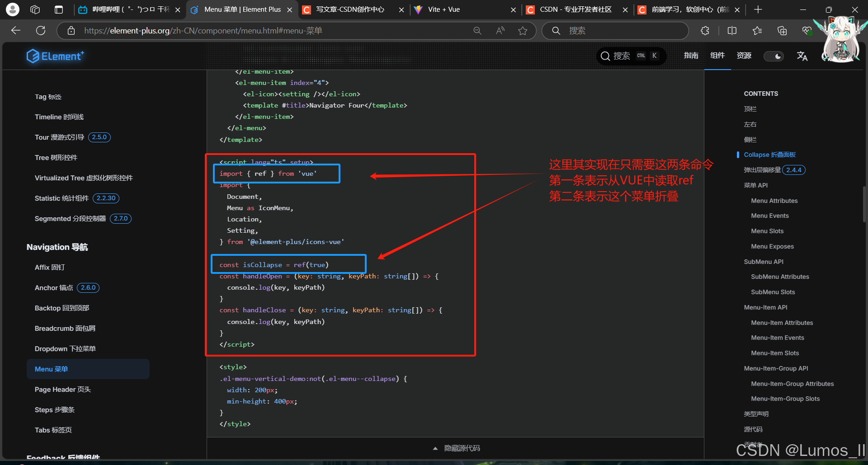The width and height of the screenshot is (868, 465).
Task: Open Segmented 分段控制器 in sidebar
Action: pos(70,219)
